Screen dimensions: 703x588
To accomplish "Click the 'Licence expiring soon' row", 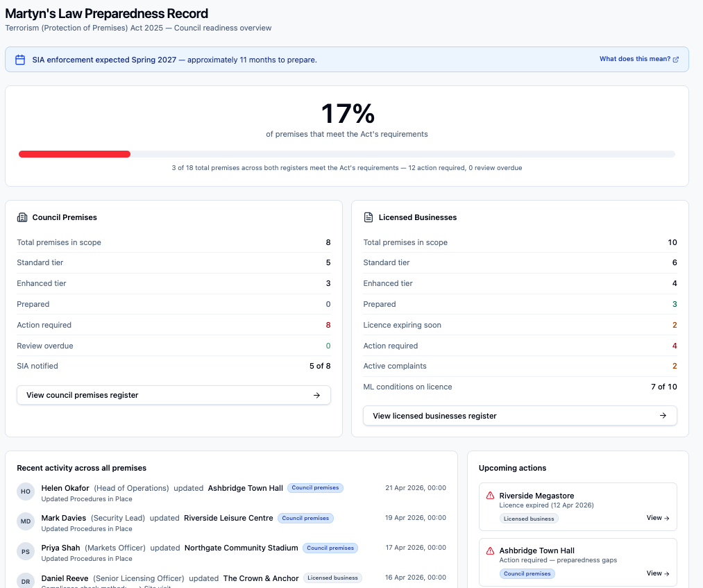I will [x=520, y=325].
